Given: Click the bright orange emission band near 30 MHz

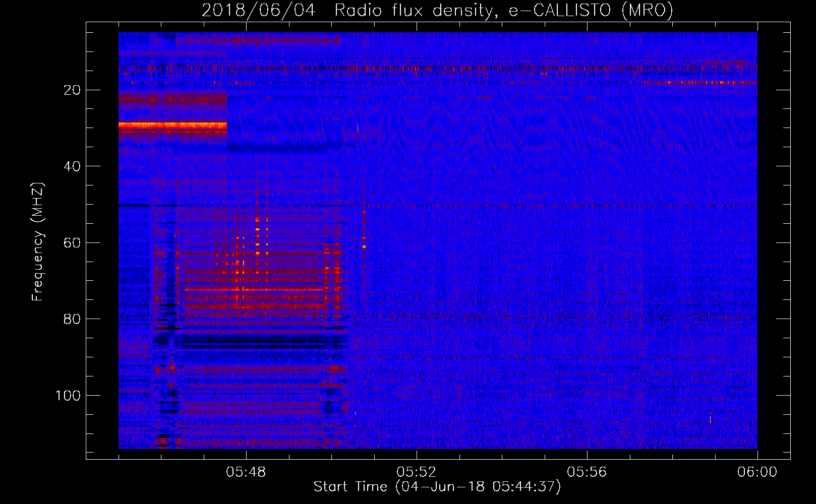Looking at the screenshot, I should (172, 125).
